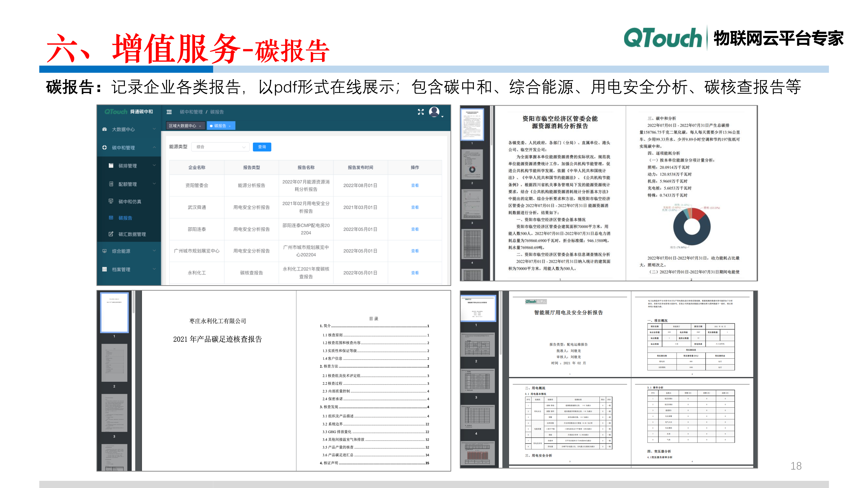This screenshot has width=868, height=488.
Task: Open the user avatar icon
Action: click(435, 112)
